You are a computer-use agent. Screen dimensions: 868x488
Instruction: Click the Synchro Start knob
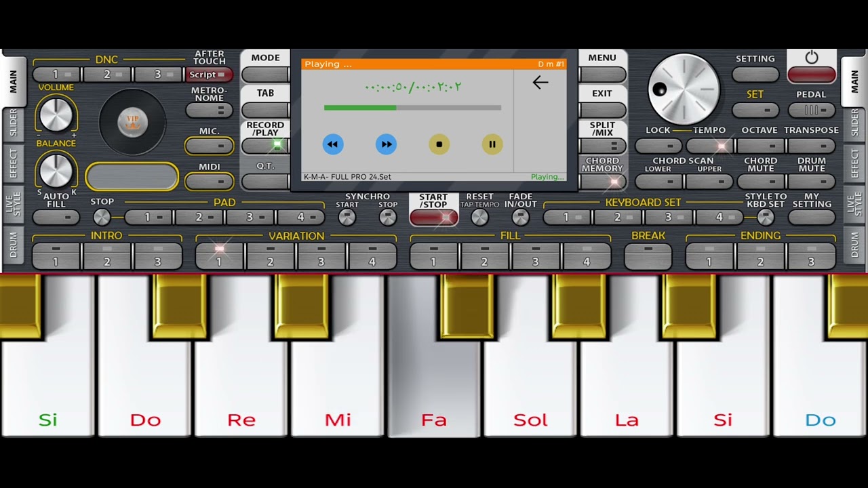[347, 217]
